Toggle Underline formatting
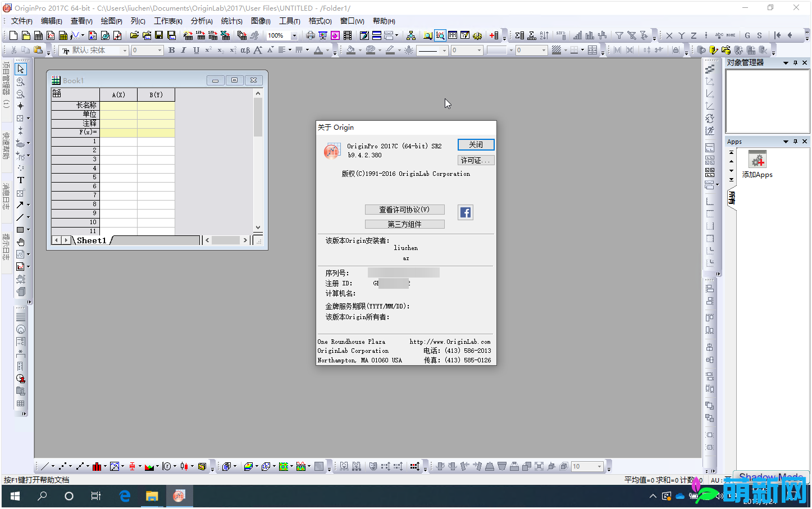 click(x=196, y=50)
